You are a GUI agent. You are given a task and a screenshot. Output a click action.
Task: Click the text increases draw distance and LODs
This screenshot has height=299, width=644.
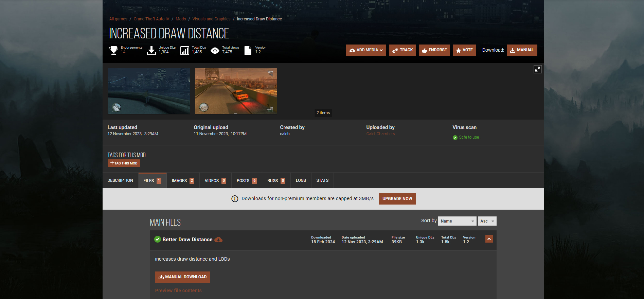coord(193,259)
